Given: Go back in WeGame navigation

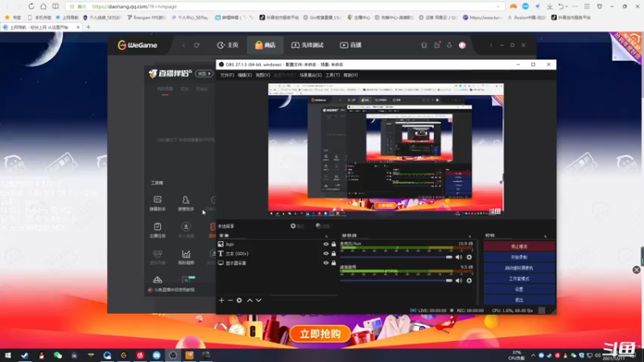Looking at the screenshot, I should 184,45.
